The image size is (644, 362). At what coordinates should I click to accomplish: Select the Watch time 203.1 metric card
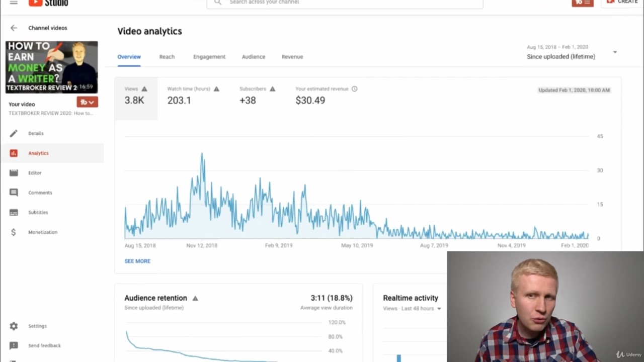pyautogui.click(x=193, y=96)
